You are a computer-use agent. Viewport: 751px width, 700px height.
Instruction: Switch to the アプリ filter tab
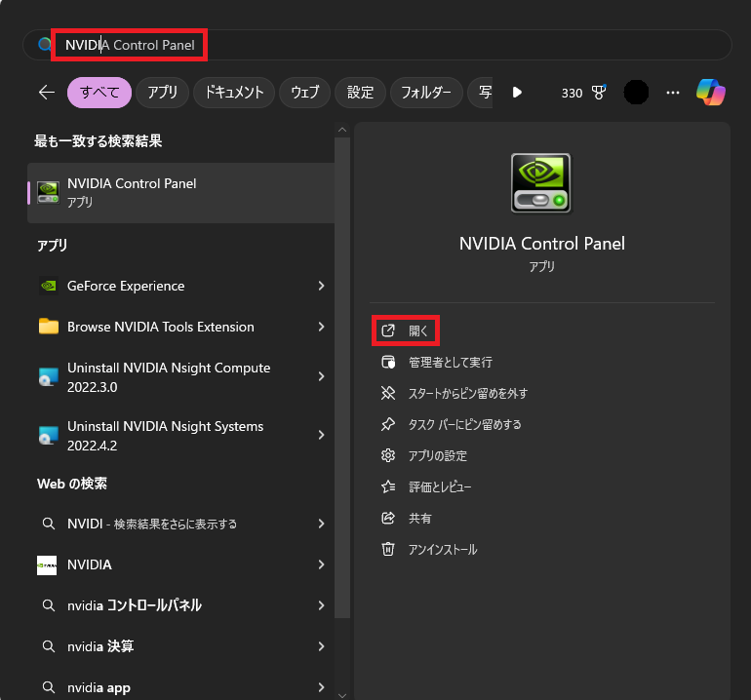tap(162, 93)
